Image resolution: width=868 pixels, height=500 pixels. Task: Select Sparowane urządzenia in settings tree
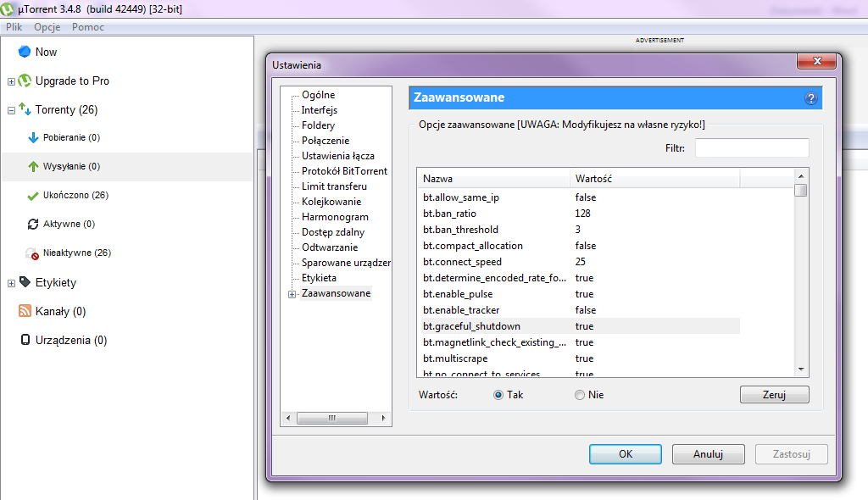(346, 263)
